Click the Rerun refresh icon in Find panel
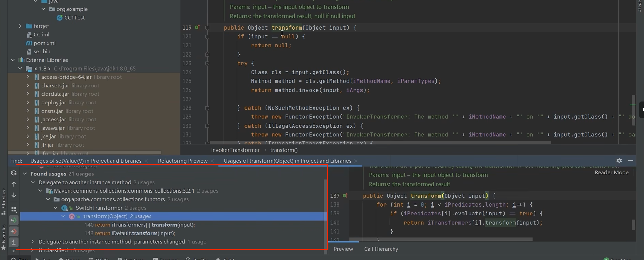Viewport: 644px width, 260px height. [14, 173]
